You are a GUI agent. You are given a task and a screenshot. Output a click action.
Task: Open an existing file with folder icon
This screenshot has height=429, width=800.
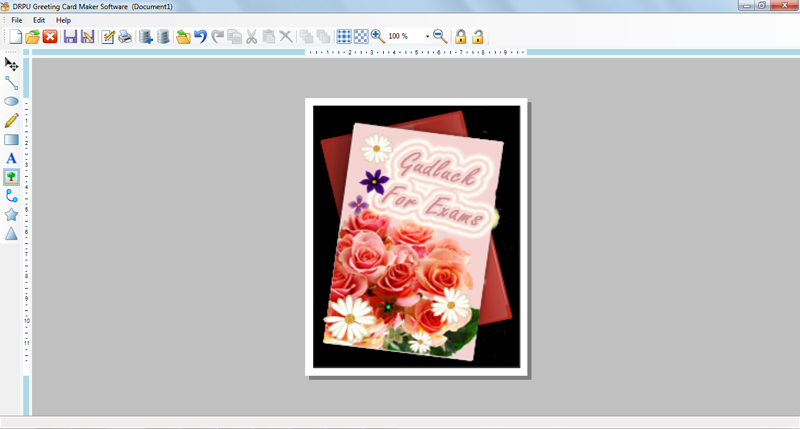[33, 37]
